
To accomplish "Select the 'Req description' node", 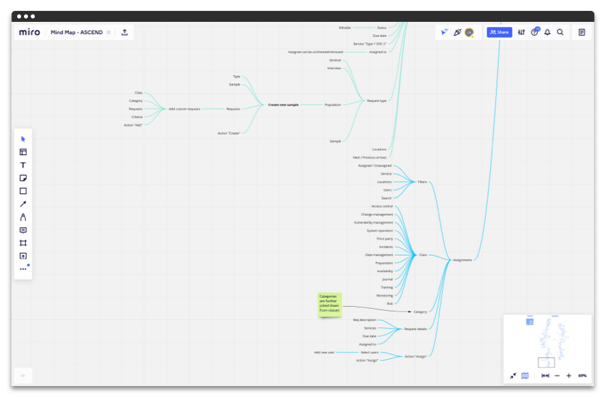I will pos(364,320).
